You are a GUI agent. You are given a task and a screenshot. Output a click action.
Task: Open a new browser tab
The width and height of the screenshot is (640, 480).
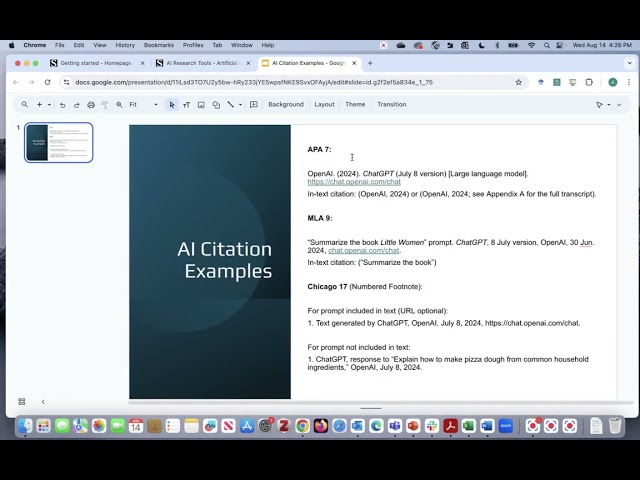tap(370, 63)
